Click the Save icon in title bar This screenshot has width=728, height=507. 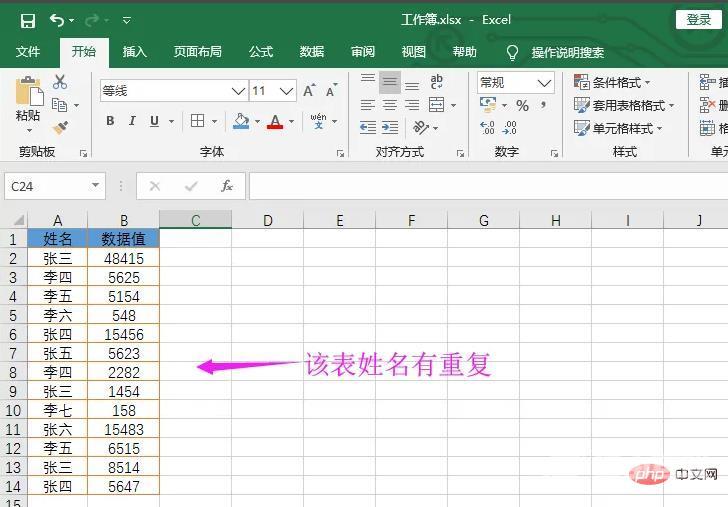pyautogui.click(x=27, y=20)
